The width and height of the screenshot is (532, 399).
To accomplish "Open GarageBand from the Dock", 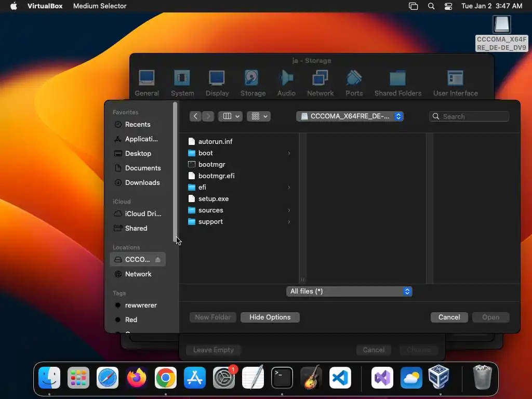I will tap(311, 377).
